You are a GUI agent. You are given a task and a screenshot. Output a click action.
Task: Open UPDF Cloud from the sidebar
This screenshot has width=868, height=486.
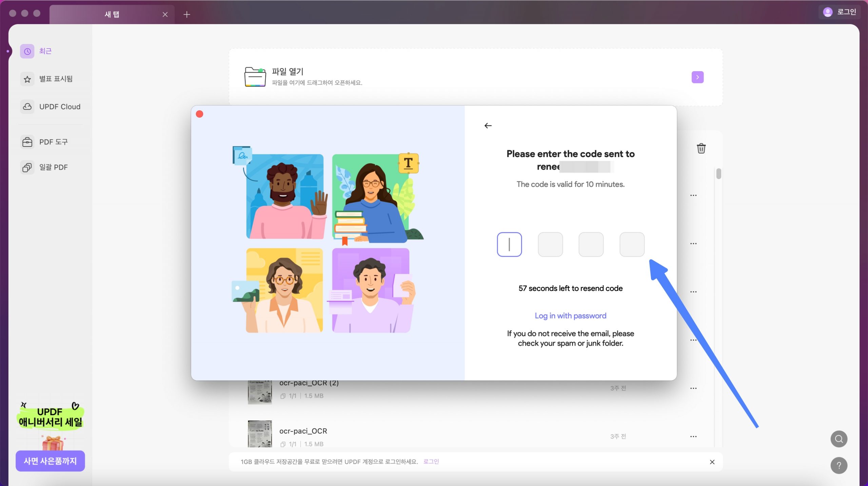coord(51,107)
